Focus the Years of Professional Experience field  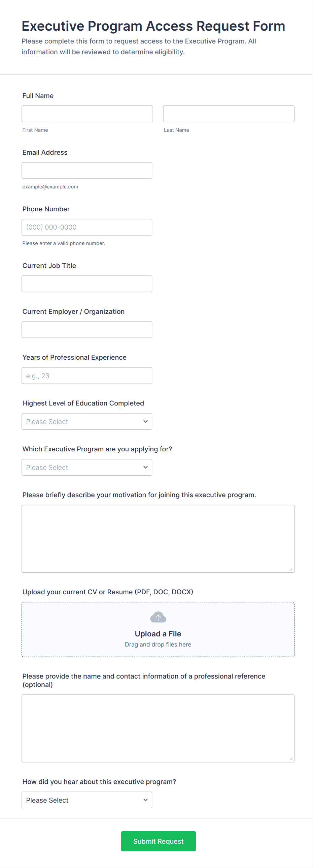(86, 375)
